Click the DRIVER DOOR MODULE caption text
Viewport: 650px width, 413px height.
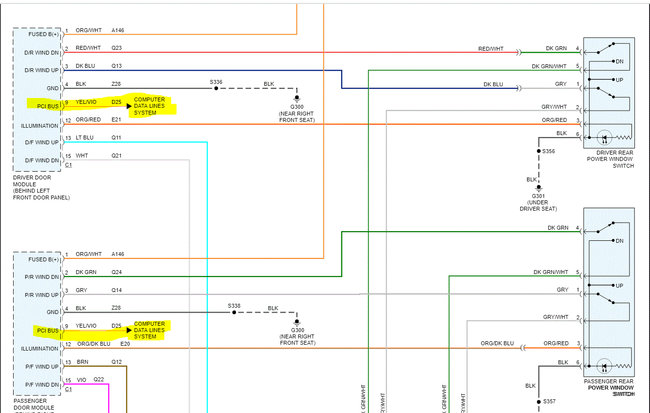(41, 187)
